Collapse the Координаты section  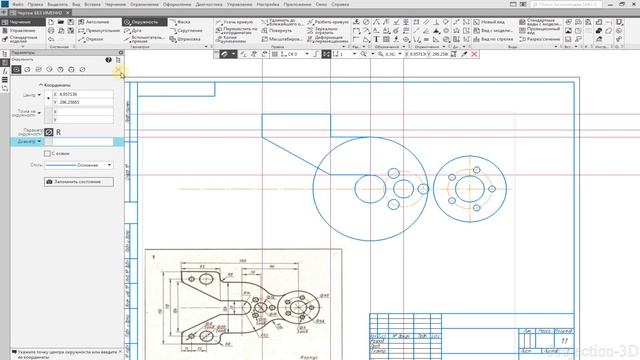click(x=55, y=85)
